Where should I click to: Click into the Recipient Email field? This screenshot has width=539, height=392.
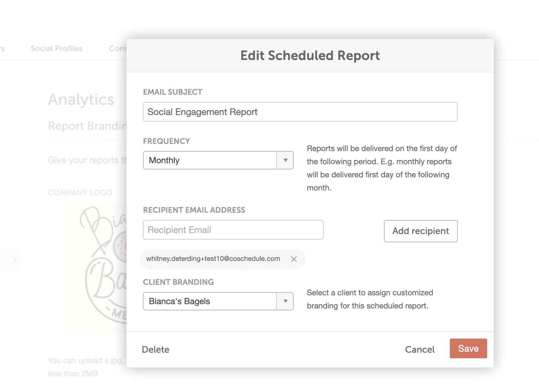tap(233, 230)
